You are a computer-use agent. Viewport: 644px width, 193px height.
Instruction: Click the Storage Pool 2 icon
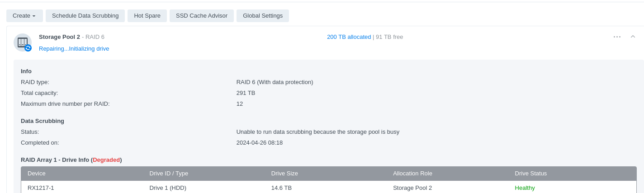22,42
